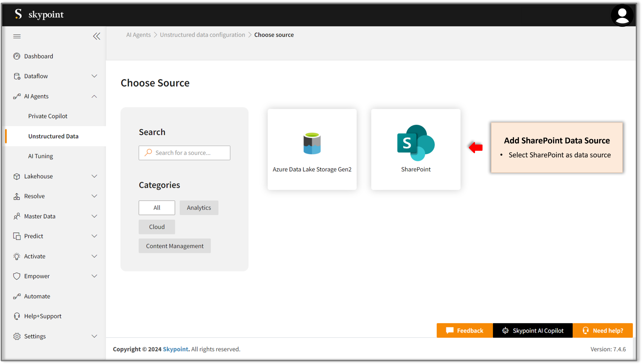Click the Lakehouse icon in sidebar

(17, 176)
